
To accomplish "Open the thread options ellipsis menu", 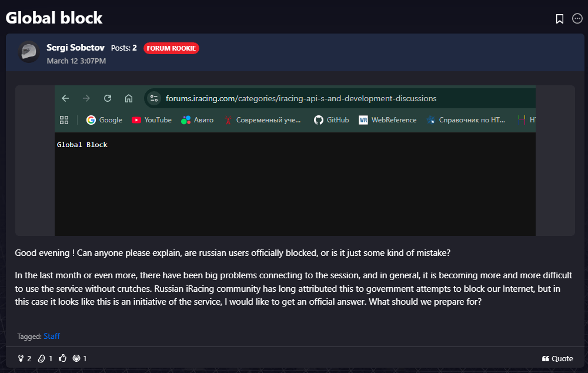I will (x=577, y=19).
